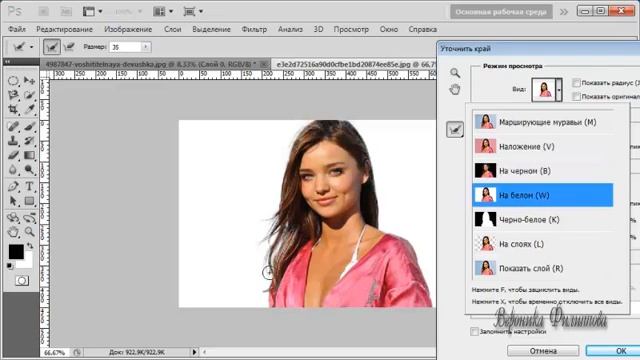Expand workspace list with double arrow
This screenshot has height=360, width=640.
564,12
